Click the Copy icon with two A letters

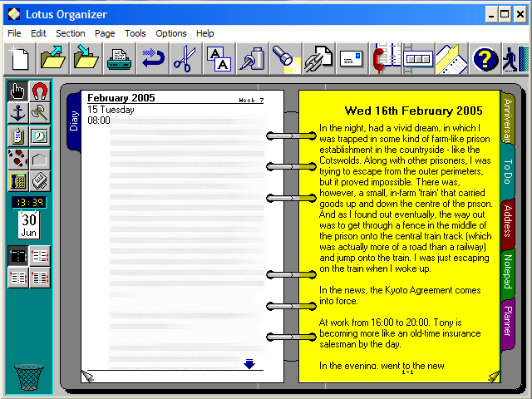click(x=219, y=59)
